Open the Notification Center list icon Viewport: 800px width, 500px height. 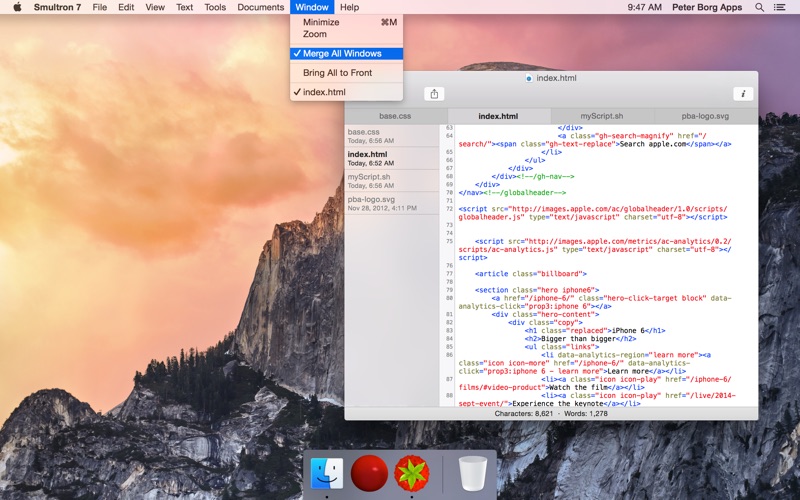[780, 7]
